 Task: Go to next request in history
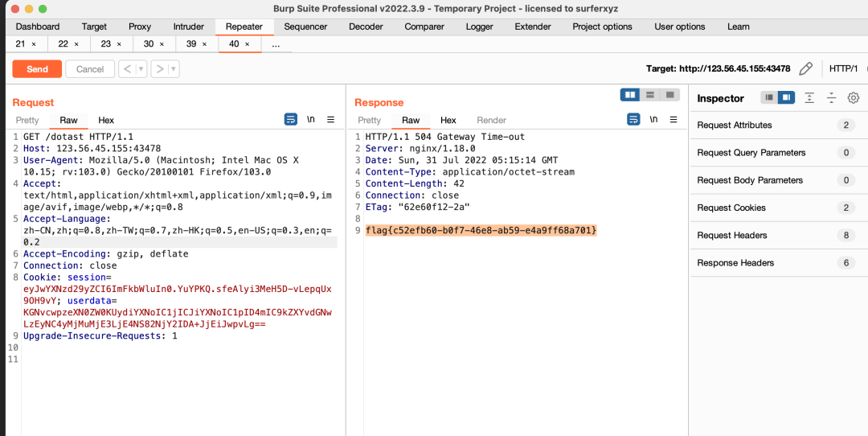pyautogui.click(x=160, y=69)
